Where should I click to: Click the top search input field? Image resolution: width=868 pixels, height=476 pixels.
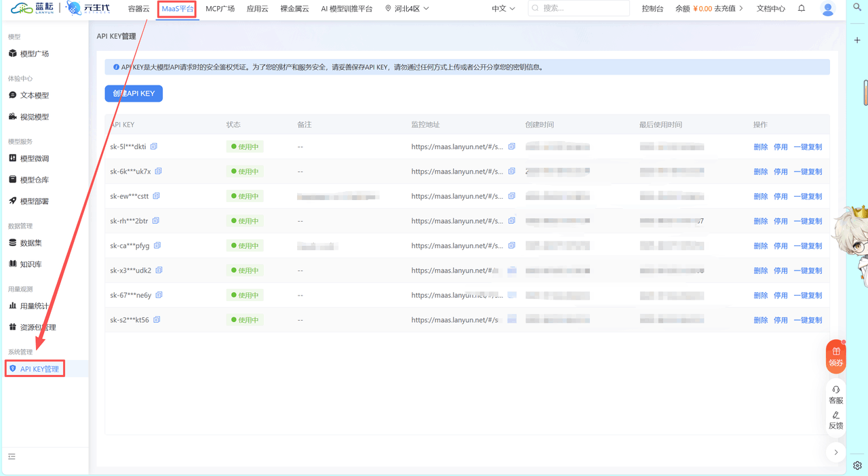pos(578,9)
